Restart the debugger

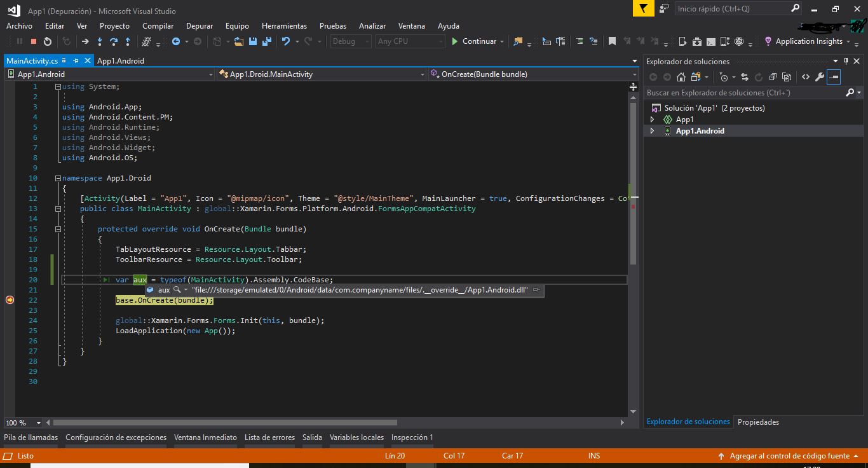tap(48, 41)
